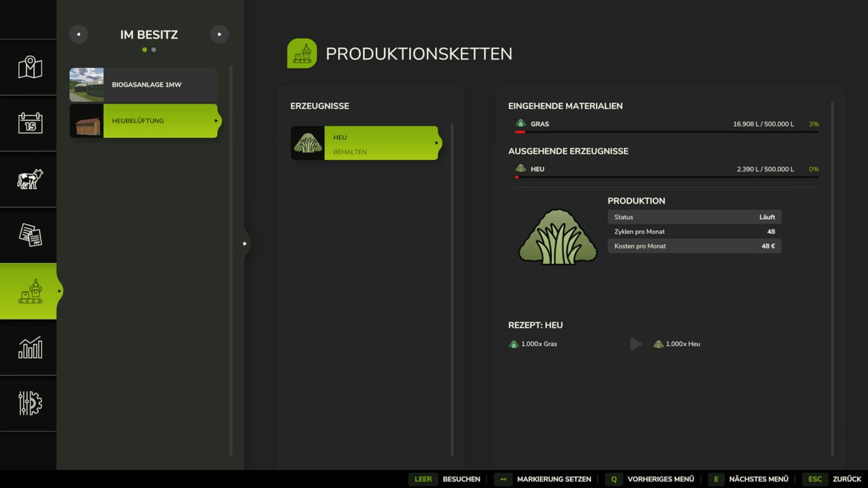Select Biogasanlage 1MW from the list
The image size is (868, 488).
coord(160,85)
